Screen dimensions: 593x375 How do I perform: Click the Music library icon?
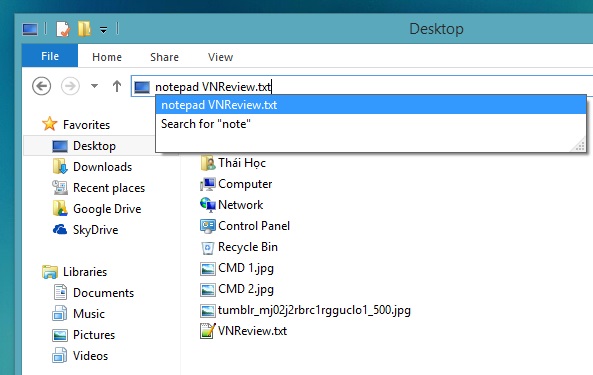59,313
